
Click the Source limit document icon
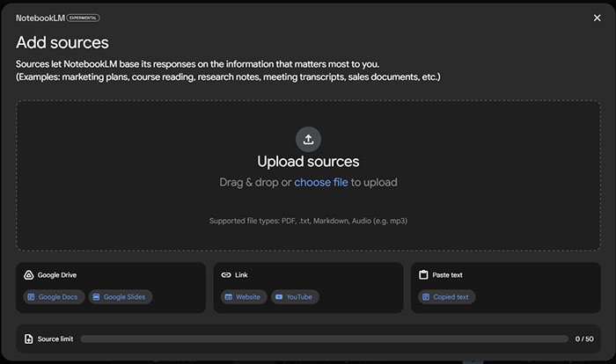click(29, 339)
